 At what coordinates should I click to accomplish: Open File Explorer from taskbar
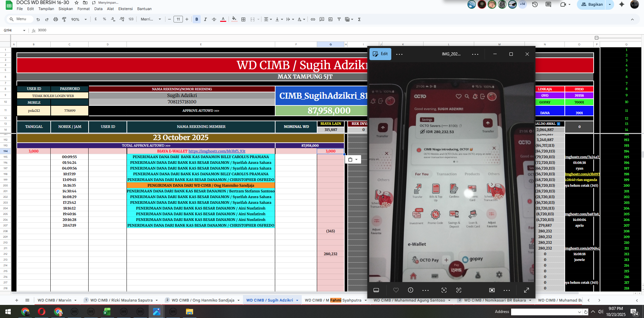(x=189, y=312)
